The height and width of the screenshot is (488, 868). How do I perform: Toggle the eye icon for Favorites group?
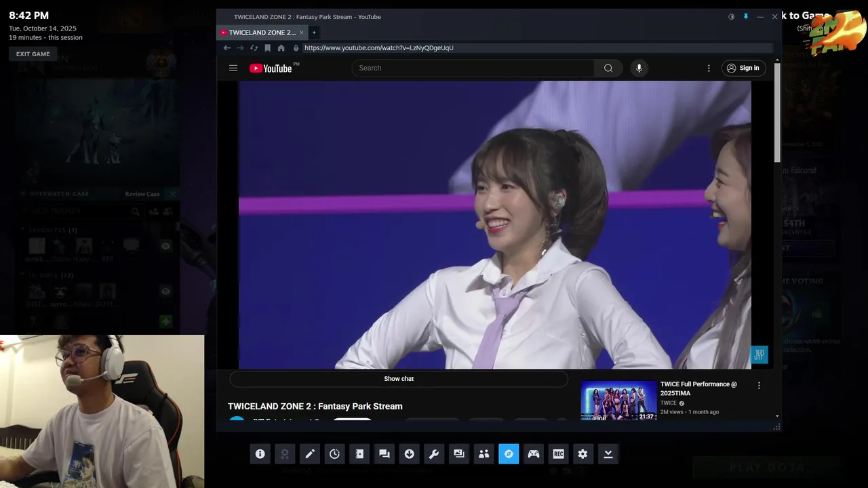point(165,246)
